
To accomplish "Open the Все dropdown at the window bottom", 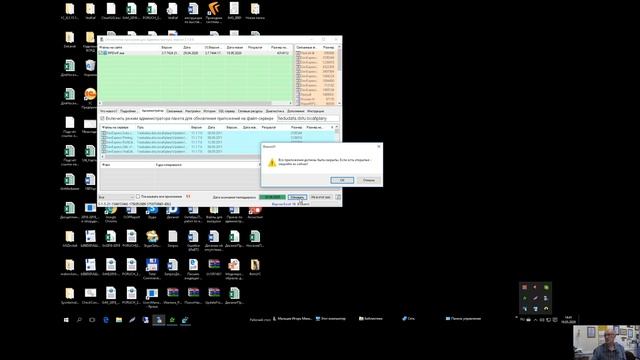I will click(116, 197).
